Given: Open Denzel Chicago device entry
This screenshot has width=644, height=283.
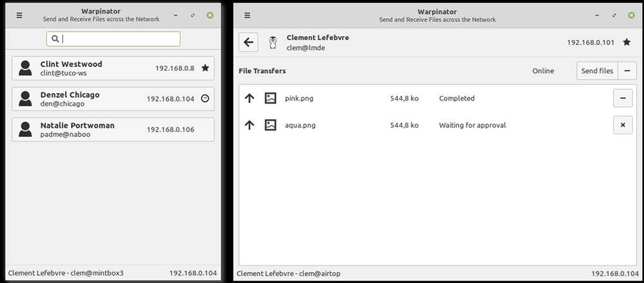Looking at the screenshot, I should (x=113, y=99).
